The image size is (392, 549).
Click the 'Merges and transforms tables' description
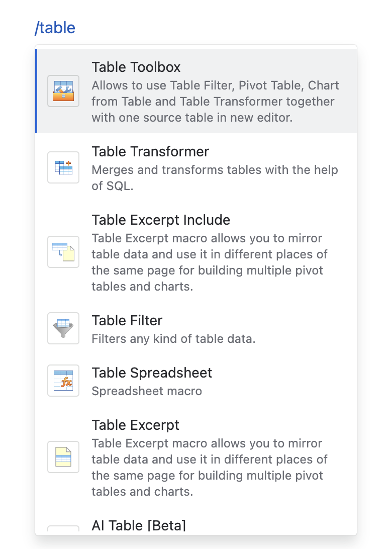click(x=215, y=178)
